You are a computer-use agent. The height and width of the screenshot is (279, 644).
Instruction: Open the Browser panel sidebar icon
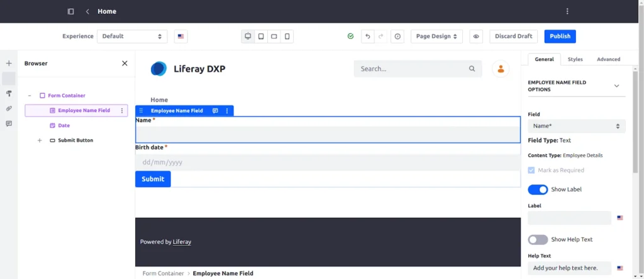click(9, 79)
